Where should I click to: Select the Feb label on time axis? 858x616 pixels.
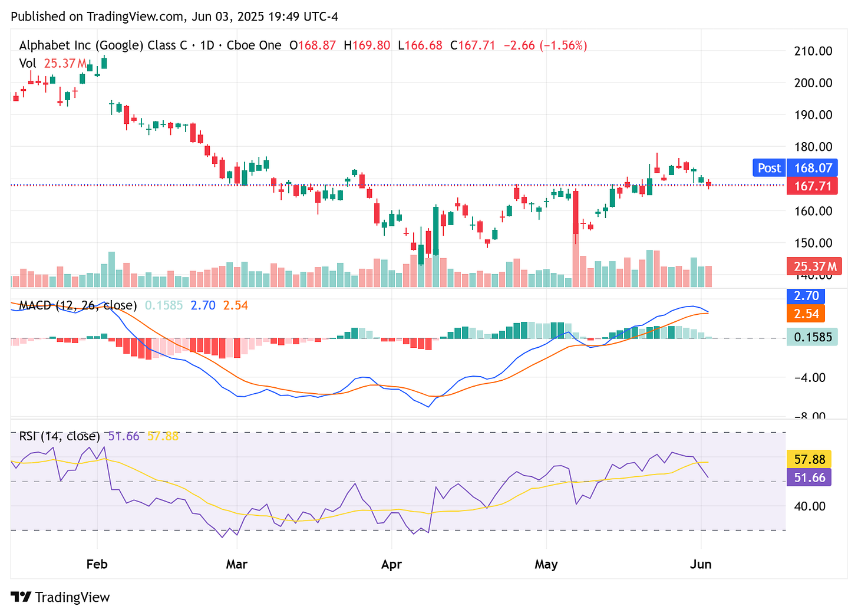coord(97,564)
